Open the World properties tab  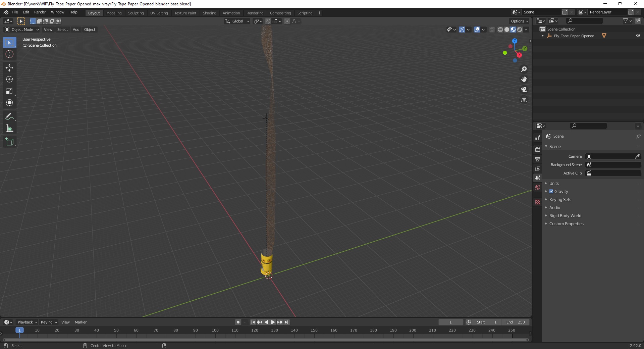tap(538, 187)
